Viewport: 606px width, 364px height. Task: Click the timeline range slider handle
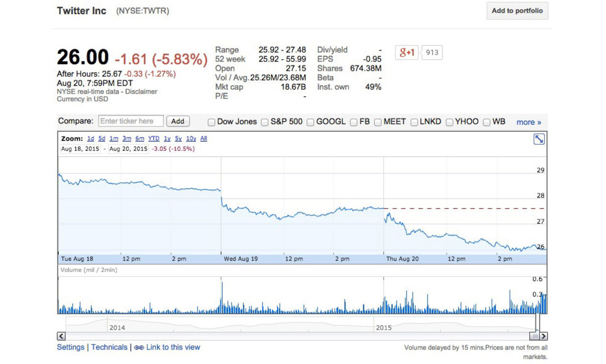click(534, 336)
